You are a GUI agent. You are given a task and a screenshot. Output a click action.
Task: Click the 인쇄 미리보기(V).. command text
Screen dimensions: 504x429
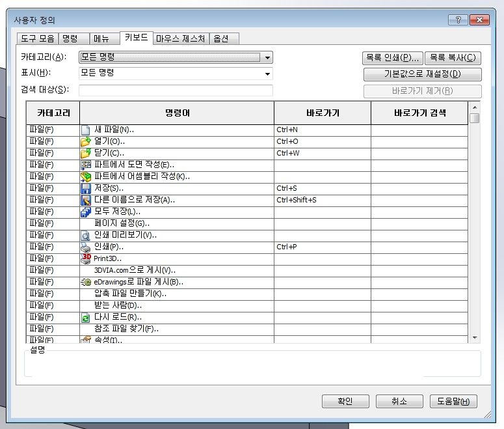pyautogui.click(x=126, y=235)
